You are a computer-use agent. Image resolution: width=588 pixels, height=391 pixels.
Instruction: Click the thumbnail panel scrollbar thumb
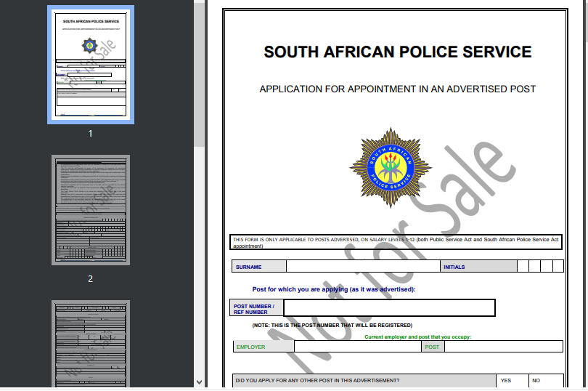tap(200, 73)
